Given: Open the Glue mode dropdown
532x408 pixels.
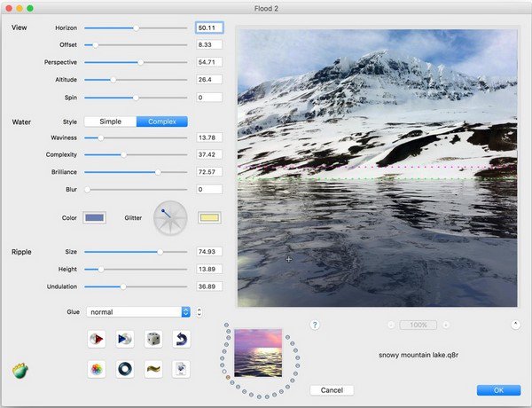Looking at the screenshot, I should click(x=140, y=311).
